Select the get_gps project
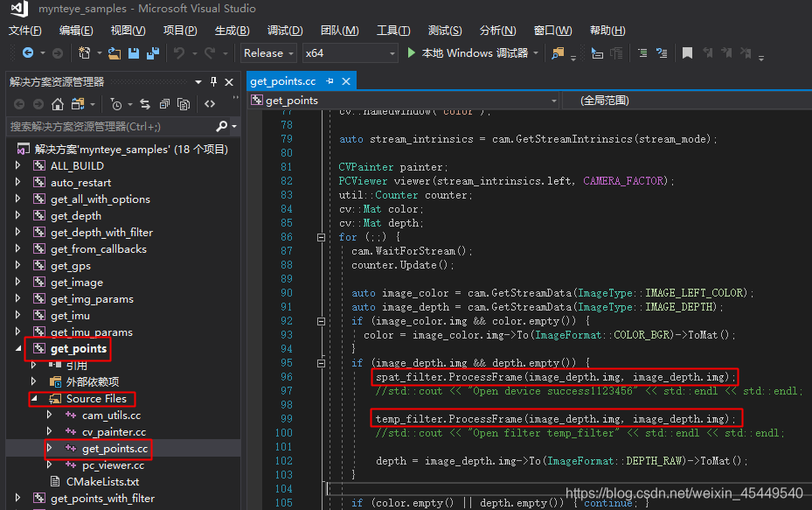812x510 pixels. [x=71, y=265]
